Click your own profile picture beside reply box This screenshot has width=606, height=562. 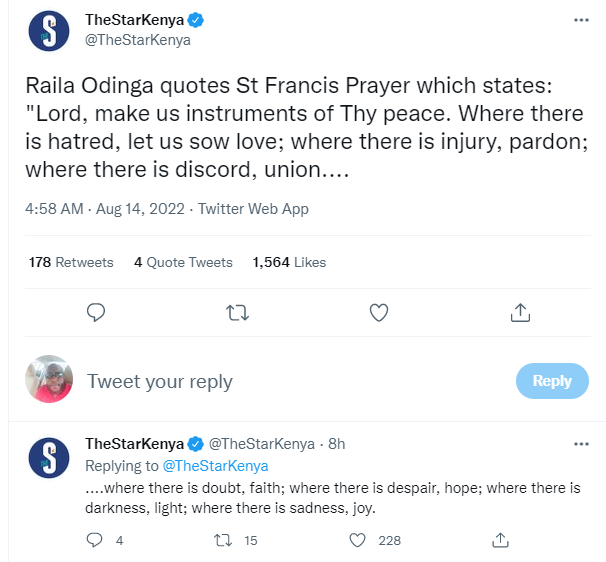click(x=49, y=380)
